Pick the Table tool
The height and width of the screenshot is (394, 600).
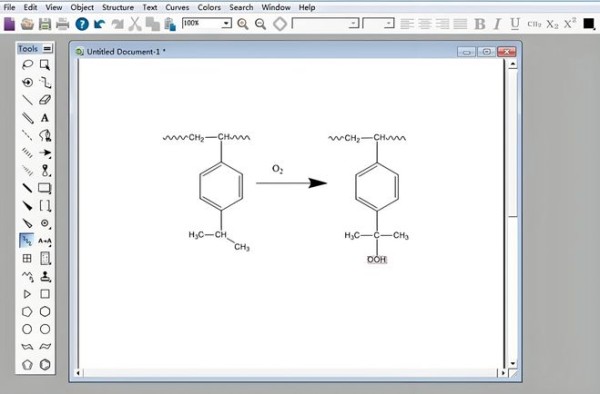coord(27,259)
